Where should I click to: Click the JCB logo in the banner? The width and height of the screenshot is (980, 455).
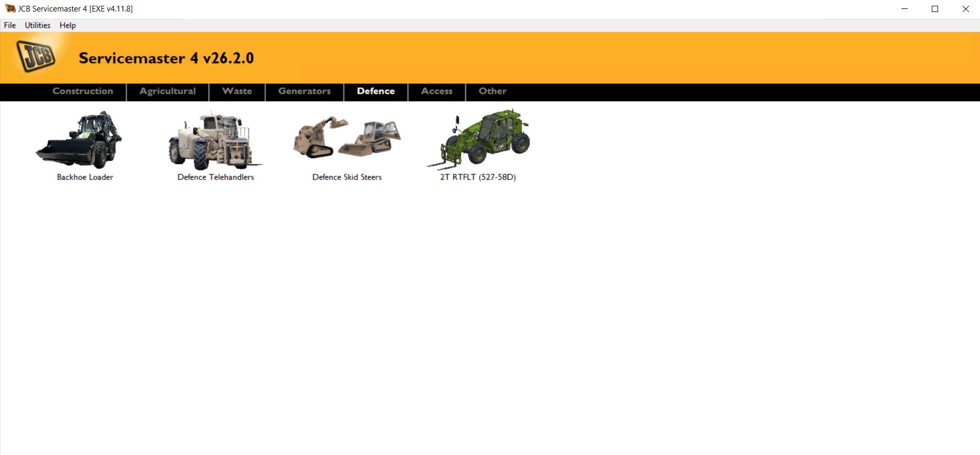pyautogui.click(x=36, y=56)
